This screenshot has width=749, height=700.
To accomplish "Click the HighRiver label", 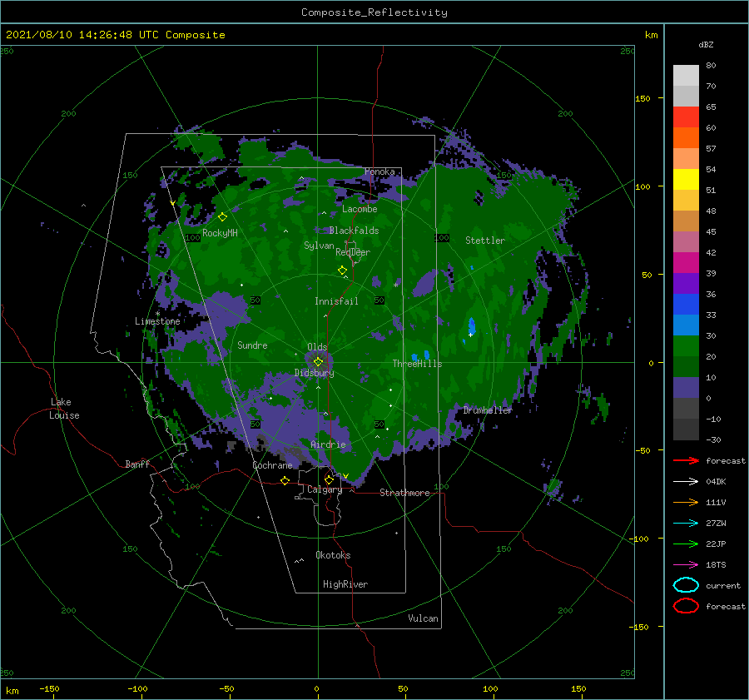I will click(x=345, y=584).
